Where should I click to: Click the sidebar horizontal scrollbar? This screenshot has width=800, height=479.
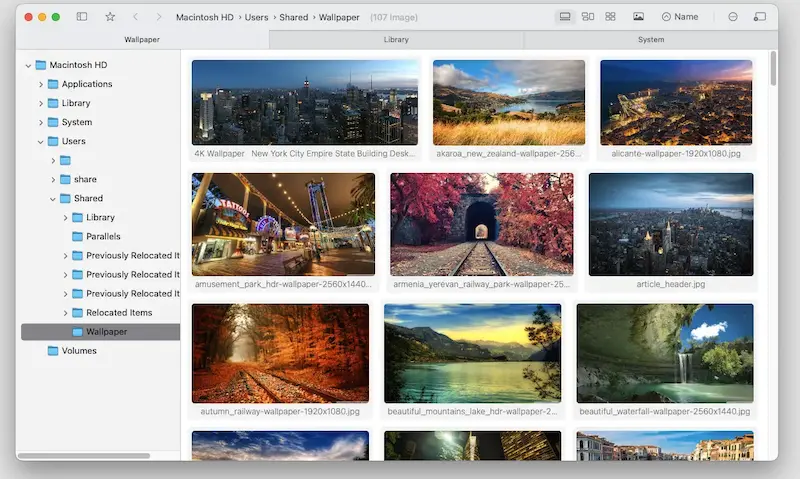point(84,456)
